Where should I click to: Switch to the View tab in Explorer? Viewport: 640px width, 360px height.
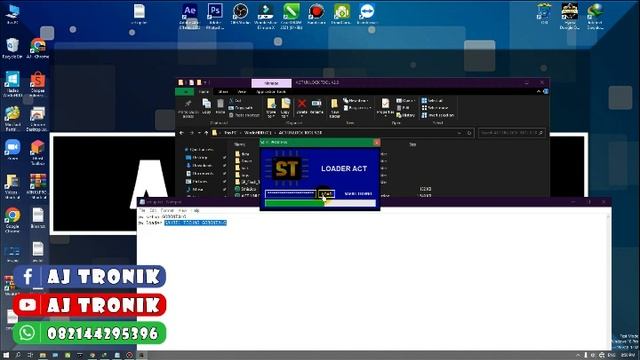(242, 91)
